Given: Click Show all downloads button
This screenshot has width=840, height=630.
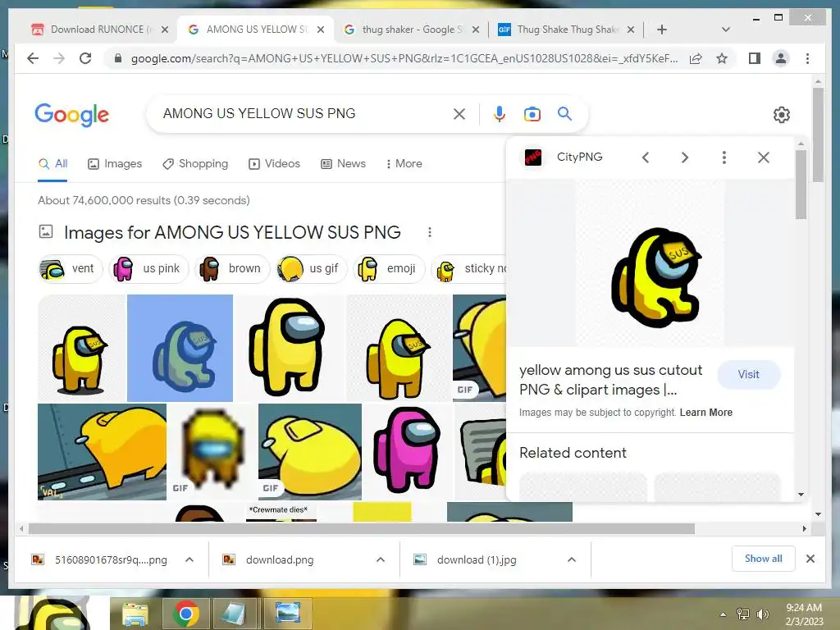Looking at the screenshot, I should [x=764, y=559].
